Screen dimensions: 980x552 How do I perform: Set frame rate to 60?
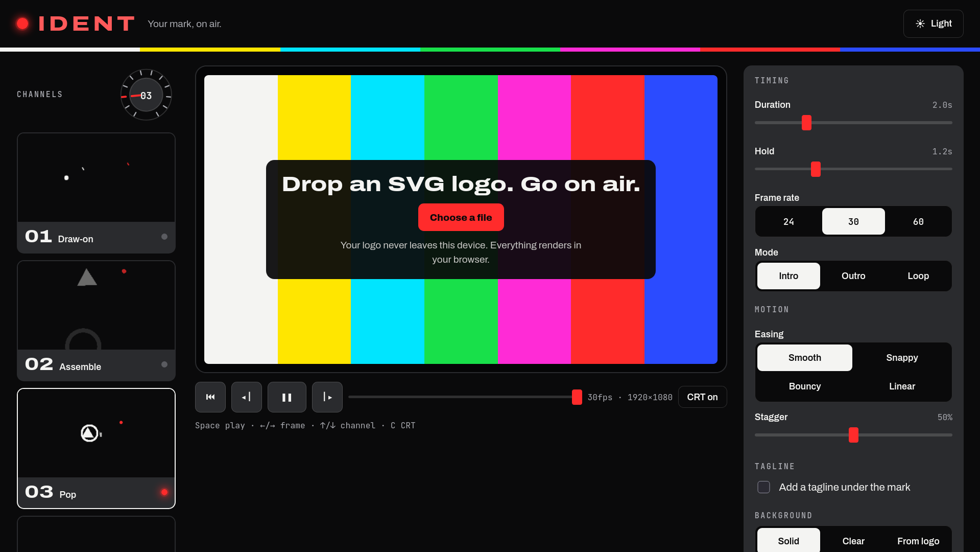[918, 221]
